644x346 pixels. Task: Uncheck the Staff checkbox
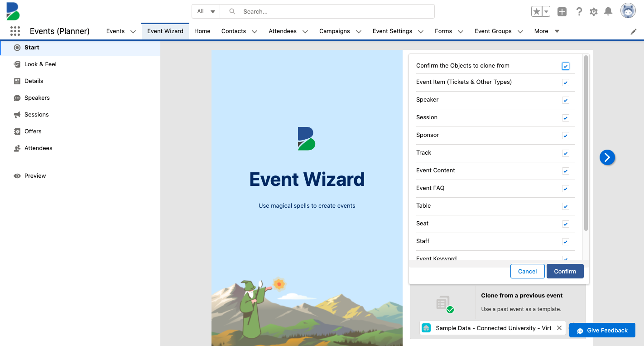566,242
